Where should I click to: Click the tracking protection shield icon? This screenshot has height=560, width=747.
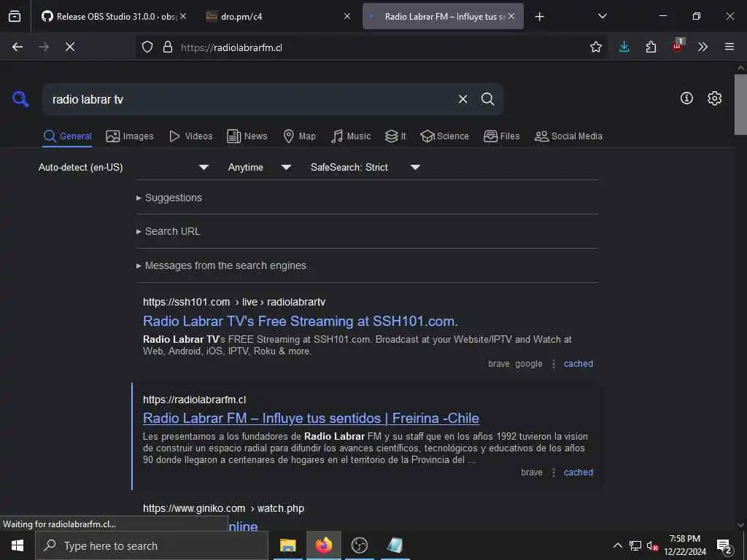[147, 47]
